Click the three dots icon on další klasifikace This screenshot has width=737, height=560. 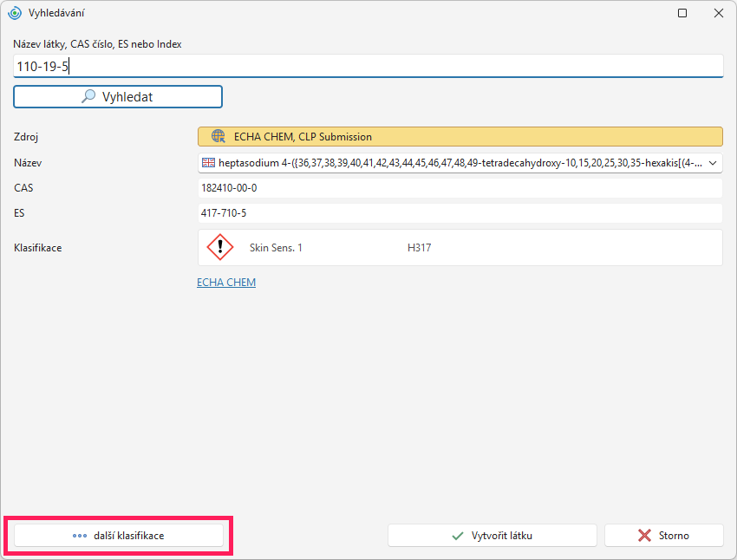80,536
